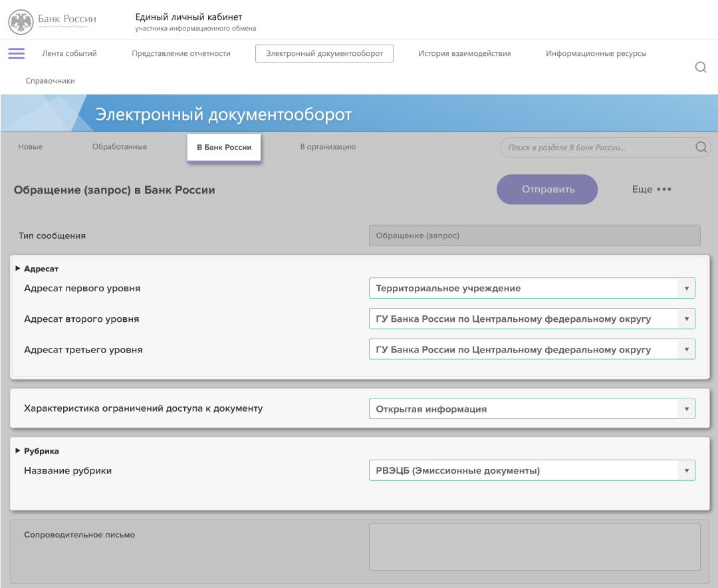Select В Банк России tab
718x588 pixels.
[224, 148]
